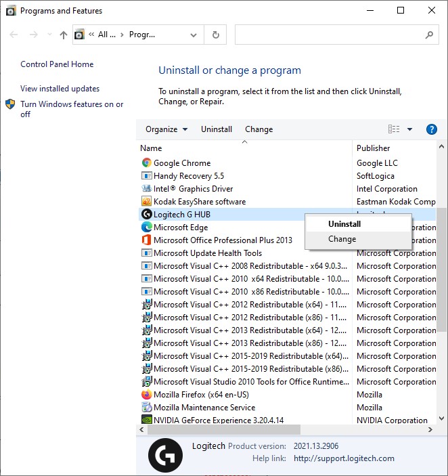
Task: Click the breadcrumb chevron after All
Action: (x=122, y=35)
